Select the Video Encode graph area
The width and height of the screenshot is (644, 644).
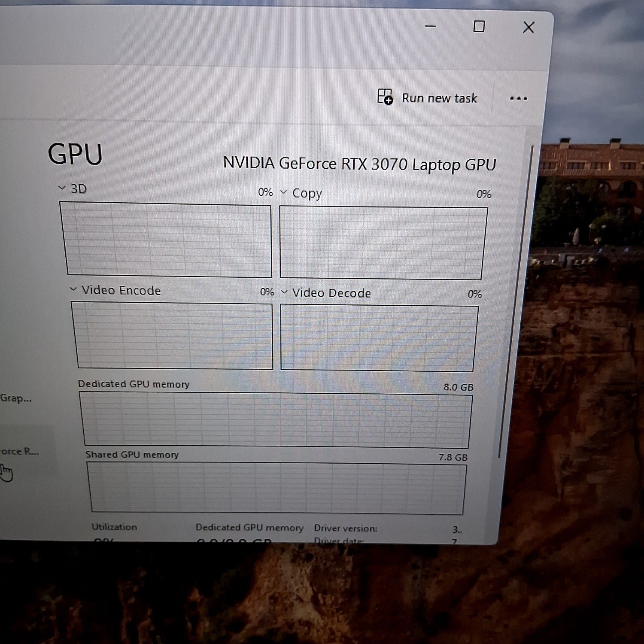[x=174, y=335]
